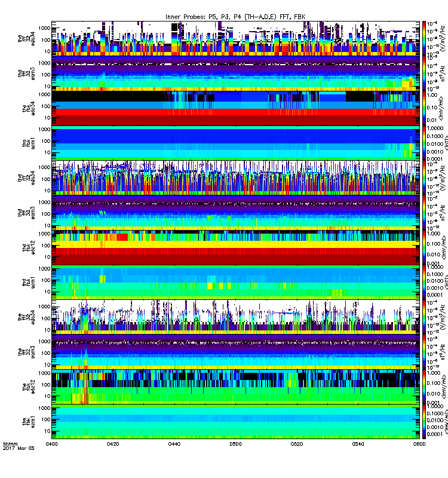Click the 'the fbk edc12' panel label
This screenshot has height=478, width=448.
(28, 387)
